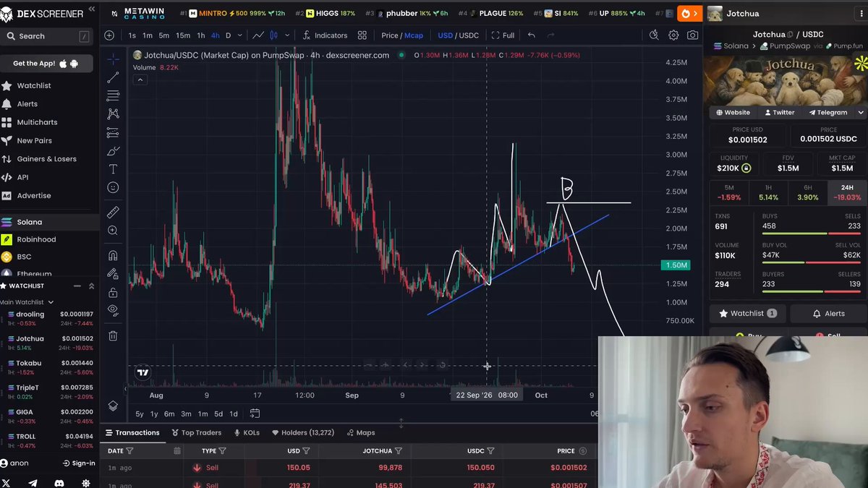Open the Indicators button
The height and width of the screenshot is (488, 868).
click(325, 35)
